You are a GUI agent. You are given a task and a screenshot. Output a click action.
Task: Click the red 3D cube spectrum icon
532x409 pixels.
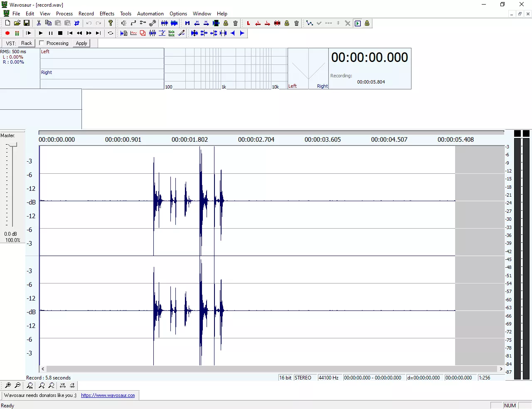[143, 33]
